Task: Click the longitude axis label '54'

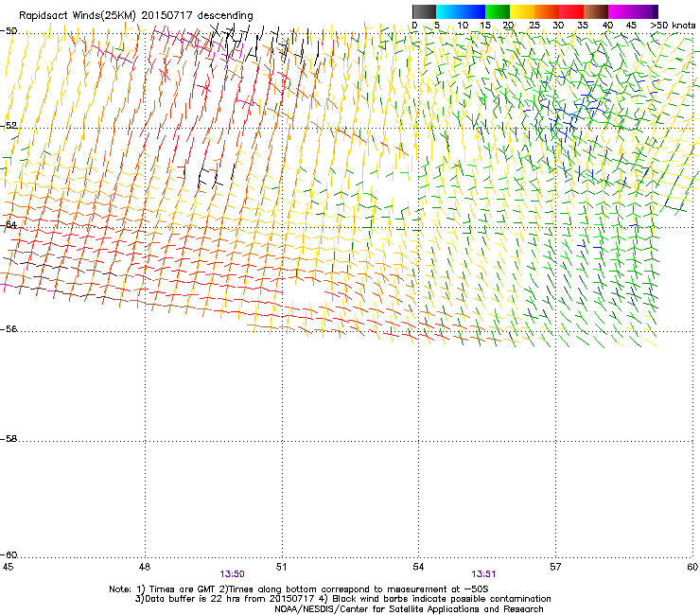Action: 418,567
